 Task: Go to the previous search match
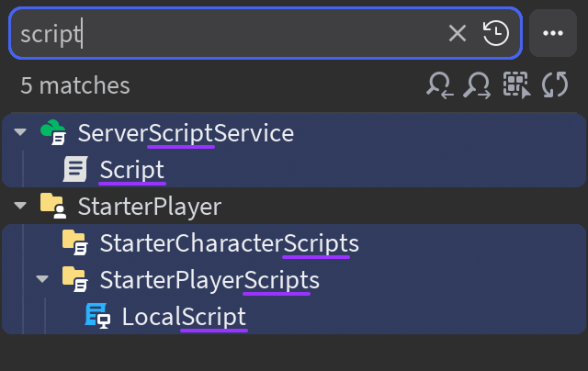(x=441, y=85)
